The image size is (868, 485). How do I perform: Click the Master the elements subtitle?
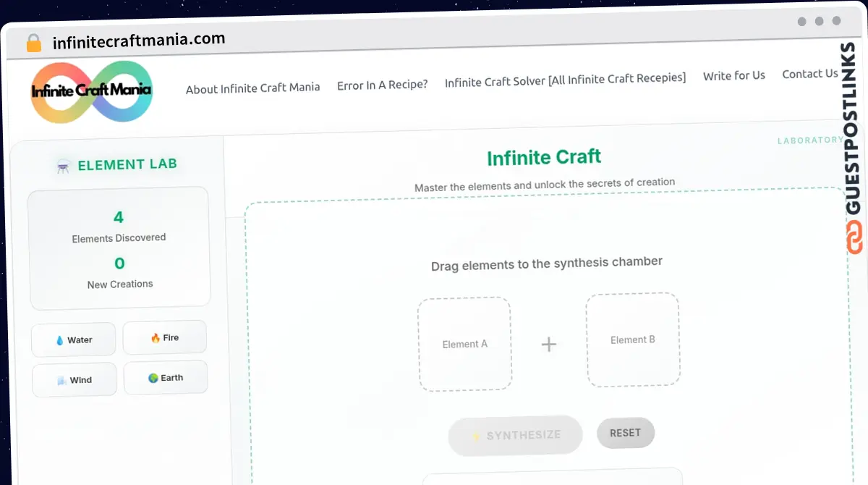(x=545, y=185)
